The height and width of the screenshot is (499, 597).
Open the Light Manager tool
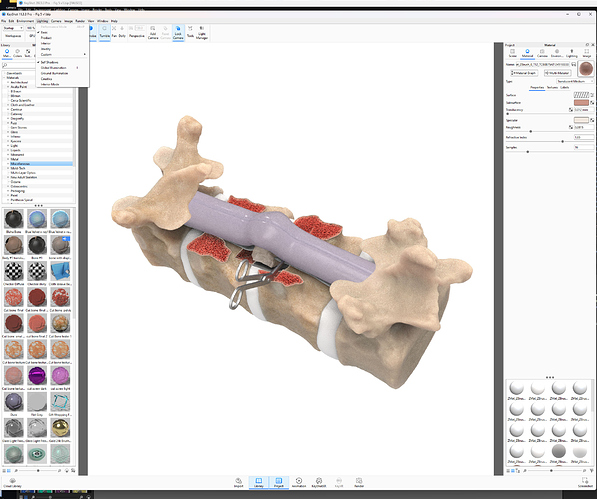(x=202, y=32)
